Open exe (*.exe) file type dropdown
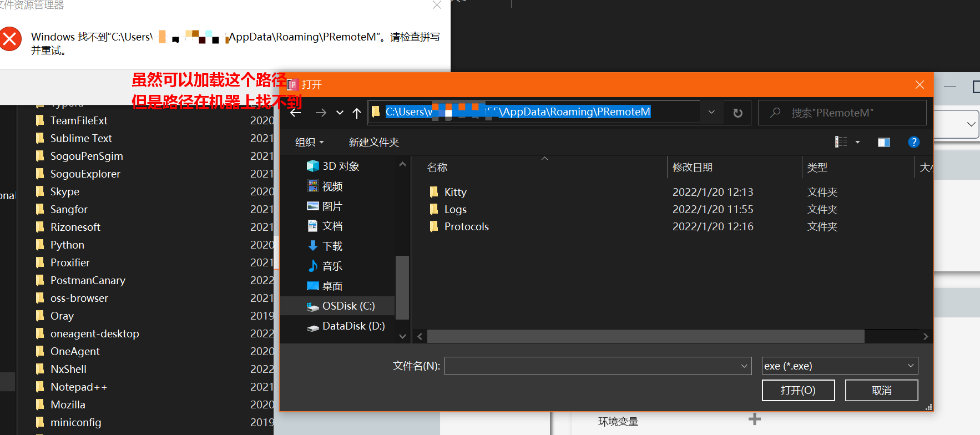980x435 pixels. [x=840, y=366]
